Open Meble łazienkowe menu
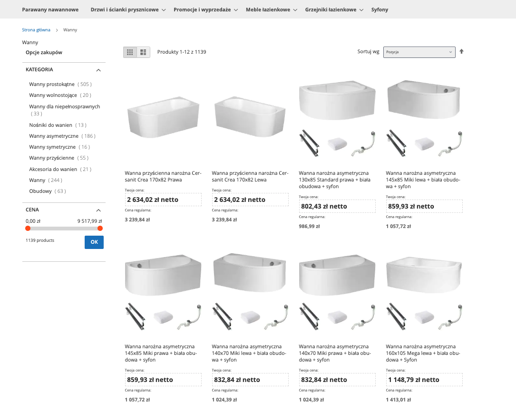 [271, 10]
